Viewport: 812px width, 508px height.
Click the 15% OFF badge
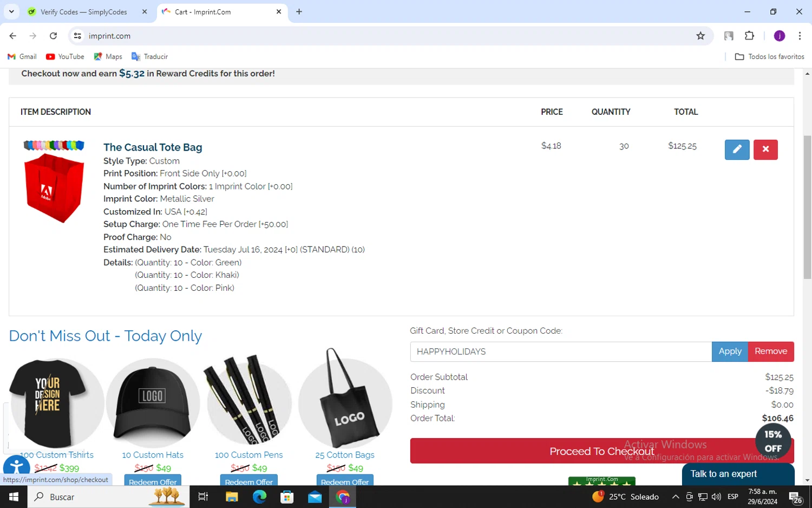coord(773,441)
